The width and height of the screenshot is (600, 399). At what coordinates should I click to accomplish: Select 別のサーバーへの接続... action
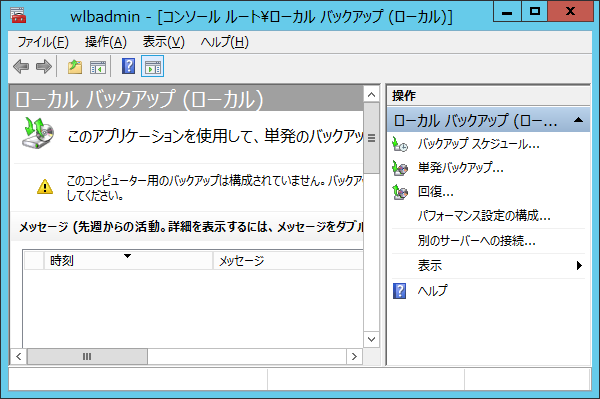click(x=477, y=241)
